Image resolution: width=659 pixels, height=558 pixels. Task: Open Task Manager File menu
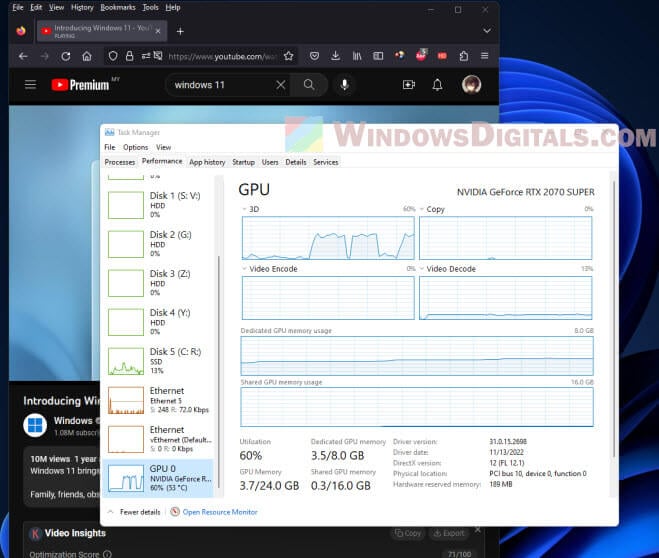tap(110, 147)
